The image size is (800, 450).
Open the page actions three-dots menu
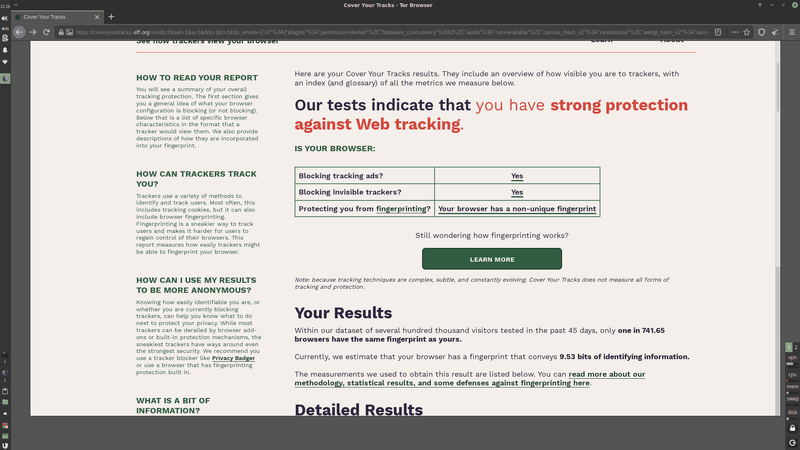[735, 32]
